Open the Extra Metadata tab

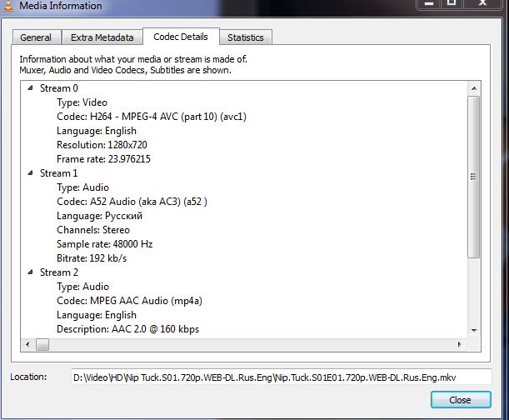(102, 37)
